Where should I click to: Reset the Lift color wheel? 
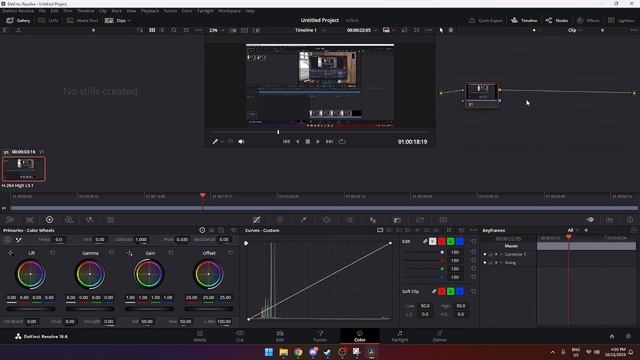tap(52, 253)
